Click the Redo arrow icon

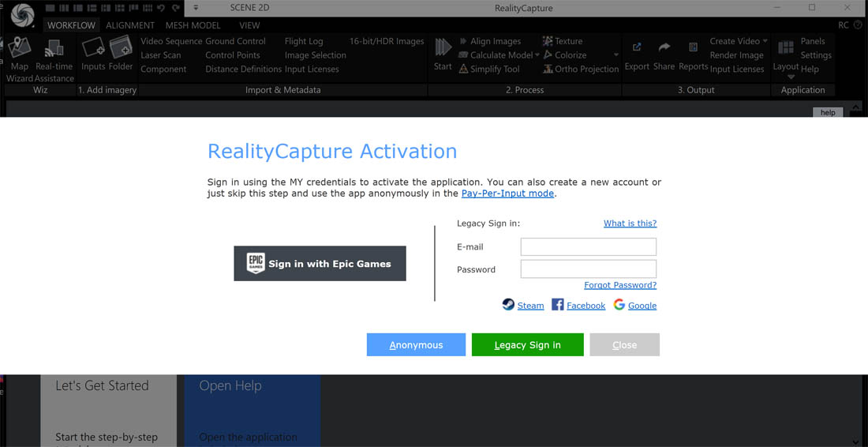coord(176,8)
